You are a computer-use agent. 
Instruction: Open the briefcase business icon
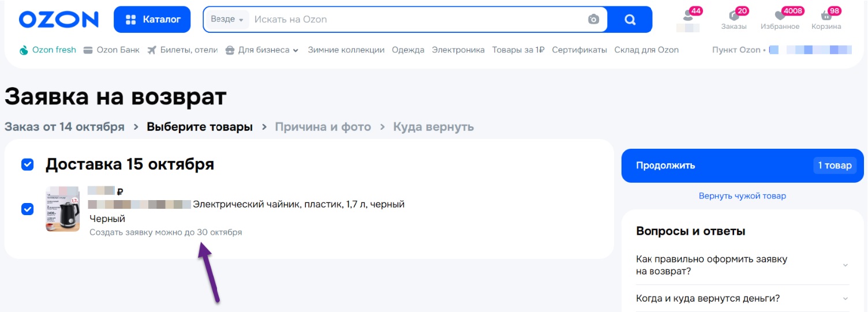pos(230,51)
